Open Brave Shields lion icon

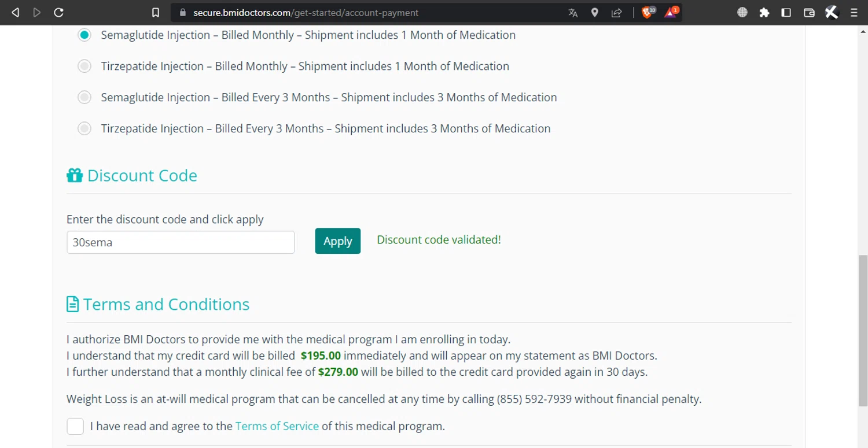click(x=648, y=12)
